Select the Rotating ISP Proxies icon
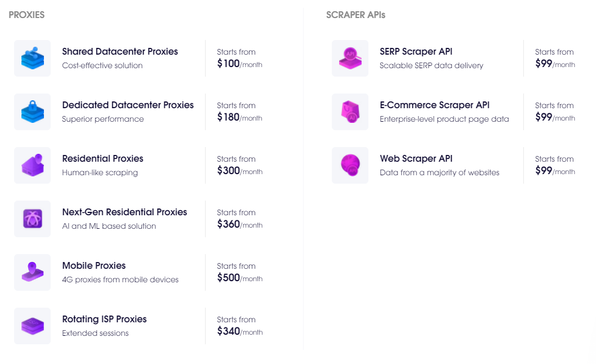This screenshot has width=596, height=364. [x=32, y=326]
